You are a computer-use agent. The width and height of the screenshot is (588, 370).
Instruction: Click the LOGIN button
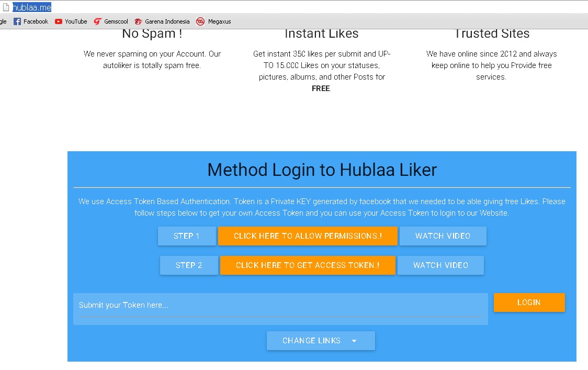(x=529, y=302)
